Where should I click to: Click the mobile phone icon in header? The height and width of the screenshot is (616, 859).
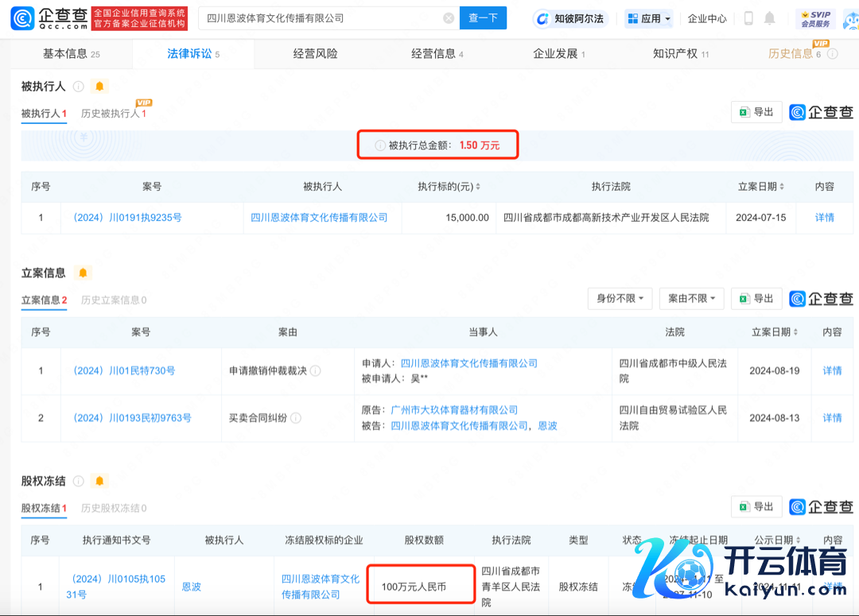[x=748, y=18]
